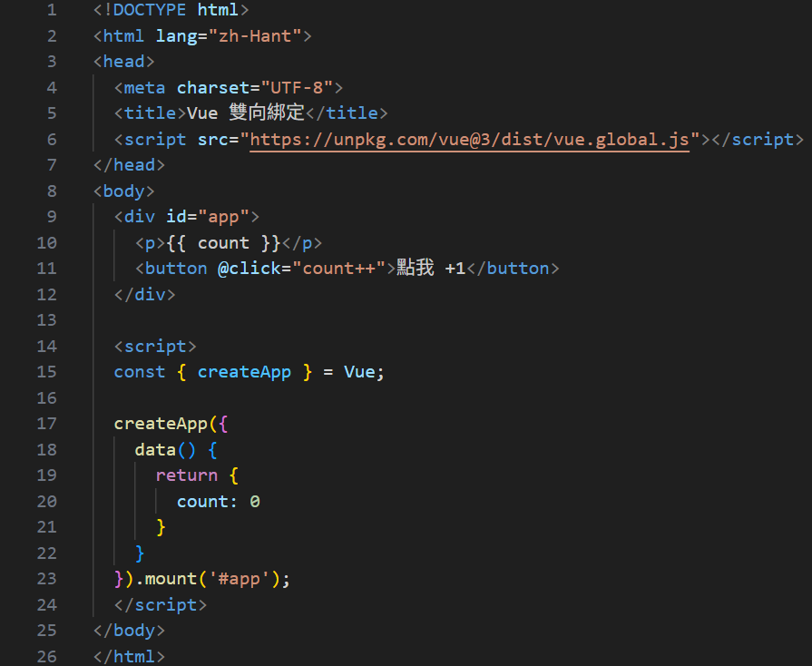Place cursor in the DOCTYPE html declaration
This screenshot has height=666, width=812.
(171, 10)
